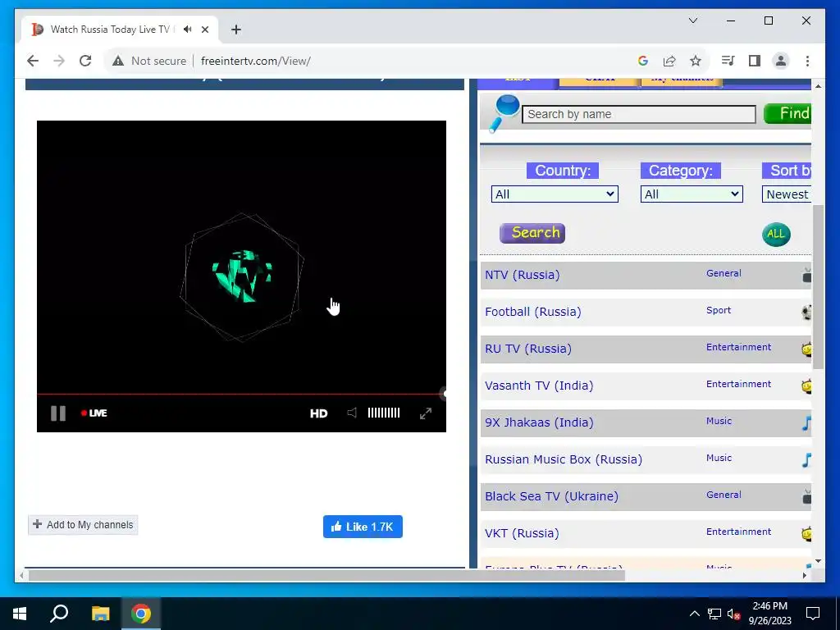
Task: Click Music category for 9X Jhakaas
Action: pos(719,421)
